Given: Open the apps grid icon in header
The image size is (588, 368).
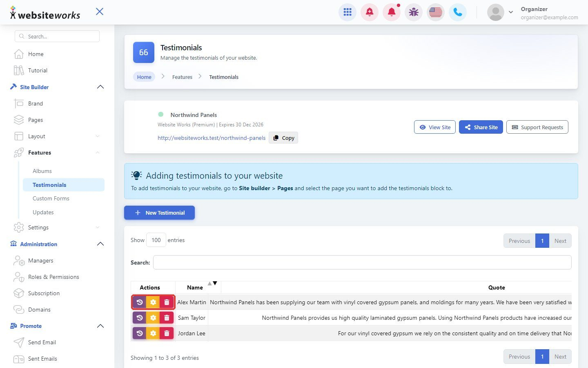Looking at the screenshot, I should (347, 12).
